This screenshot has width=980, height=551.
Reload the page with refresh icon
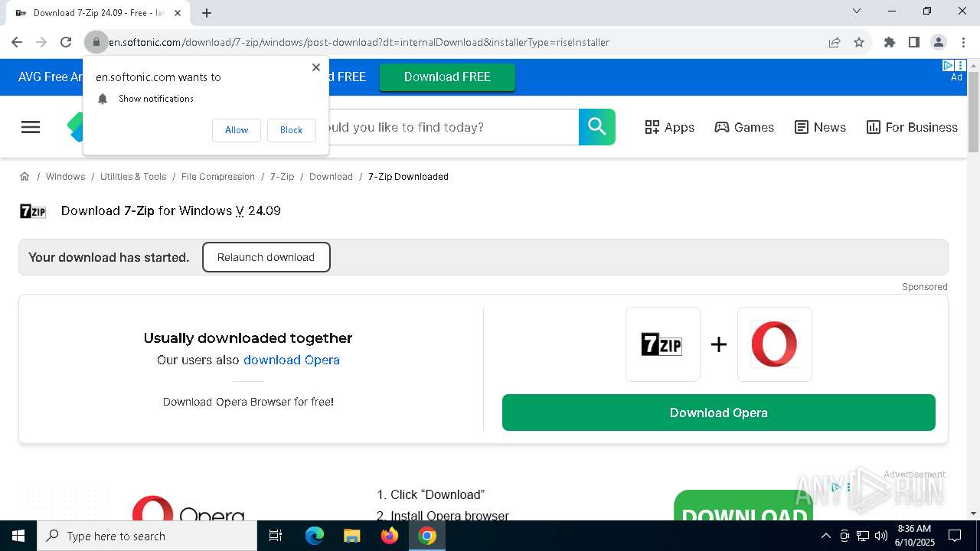[x=66, y=42]
